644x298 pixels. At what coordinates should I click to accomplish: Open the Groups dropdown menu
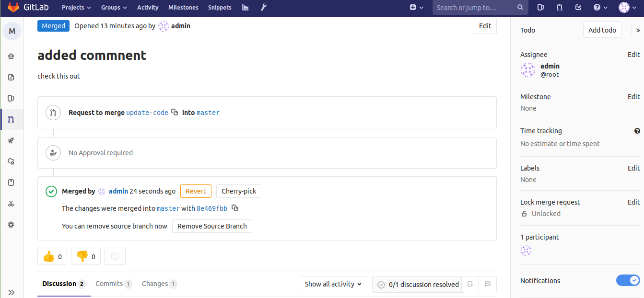click(114, 8)
